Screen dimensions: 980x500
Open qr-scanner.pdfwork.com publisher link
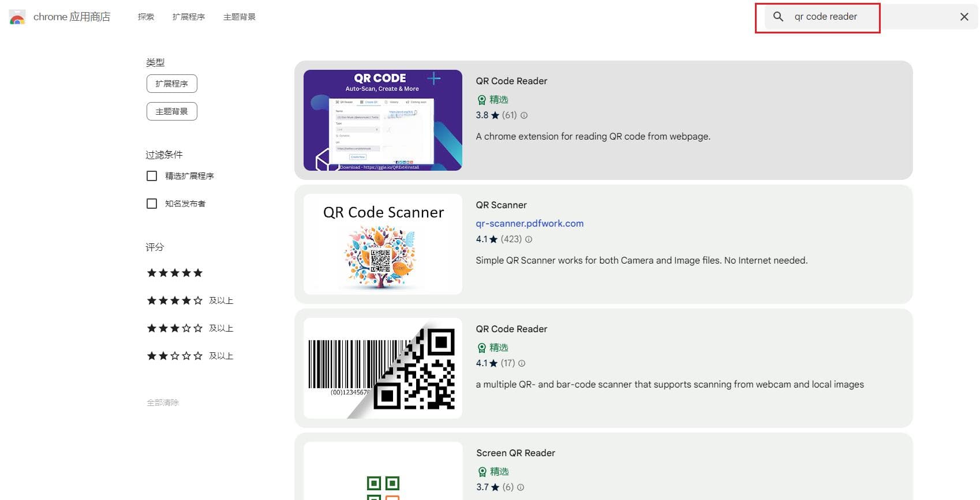point(530,223)
